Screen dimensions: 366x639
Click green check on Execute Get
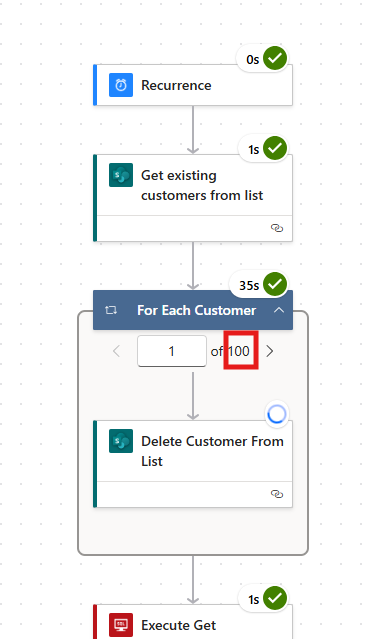coord(275,598)
